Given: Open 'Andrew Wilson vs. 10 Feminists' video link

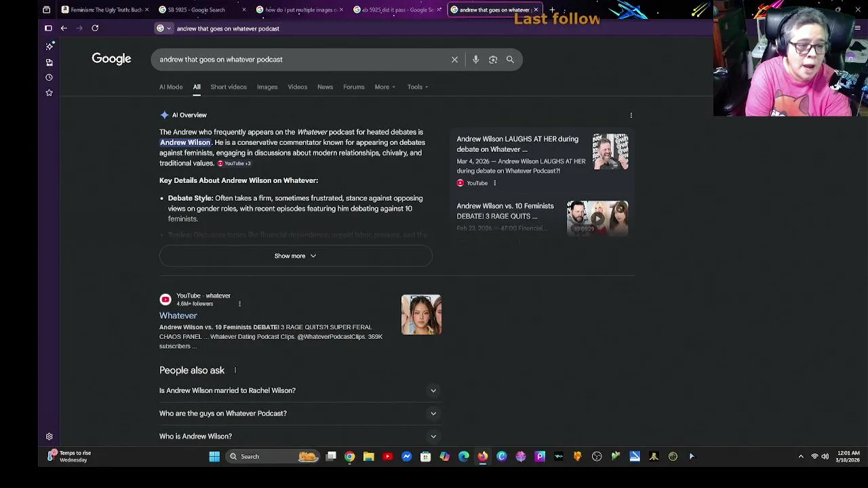Looking at the screenshot, I should pyautogui.click(x=505, y=211).
